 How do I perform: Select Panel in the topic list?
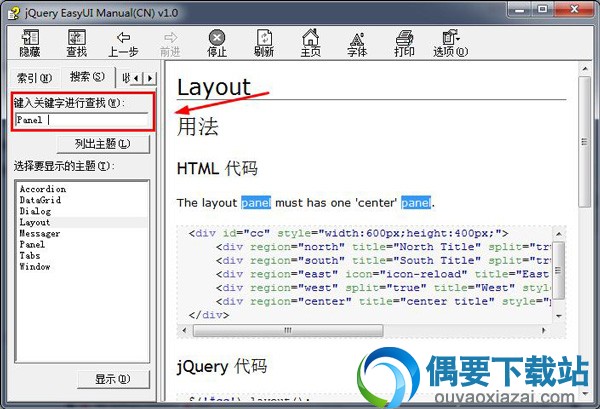click(x=32, y=244)
